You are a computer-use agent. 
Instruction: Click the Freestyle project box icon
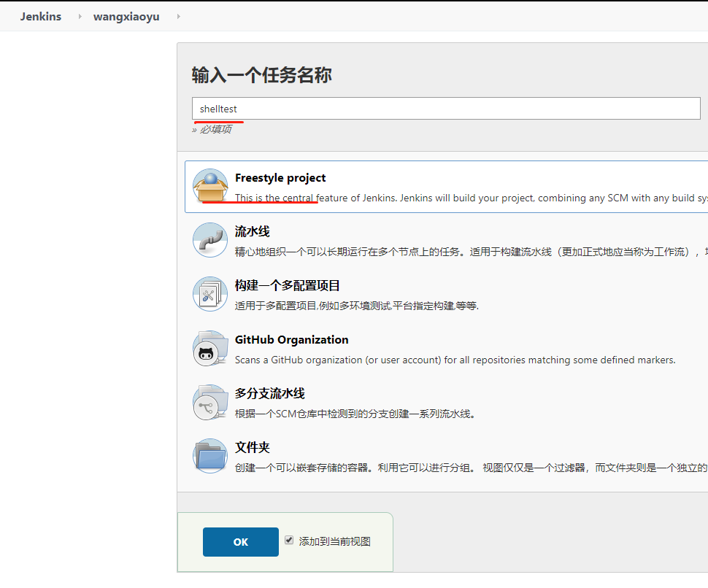(x=210, y=185)
